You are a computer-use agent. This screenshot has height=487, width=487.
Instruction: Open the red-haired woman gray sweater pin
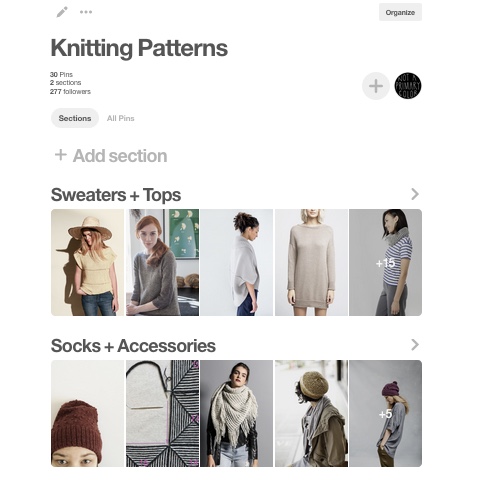[162, 262]
